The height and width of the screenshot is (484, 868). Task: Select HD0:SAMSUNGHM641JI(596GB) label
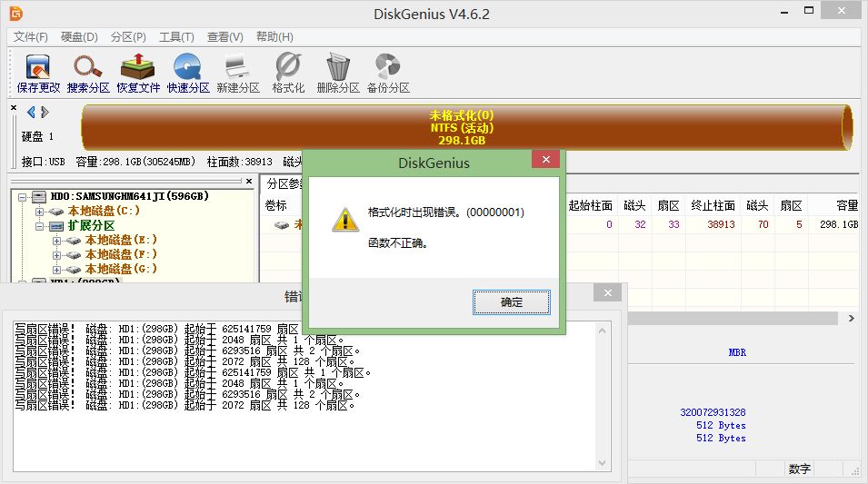coord(130,196)
